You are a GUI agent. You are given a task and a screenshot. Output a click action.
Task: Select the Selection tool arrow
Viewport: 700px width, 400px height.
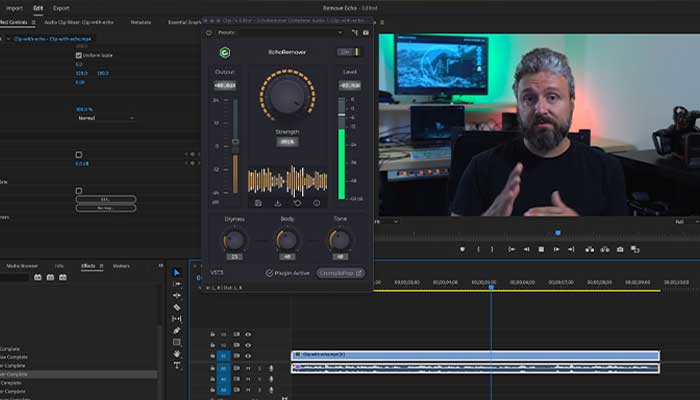click(177, 272)
